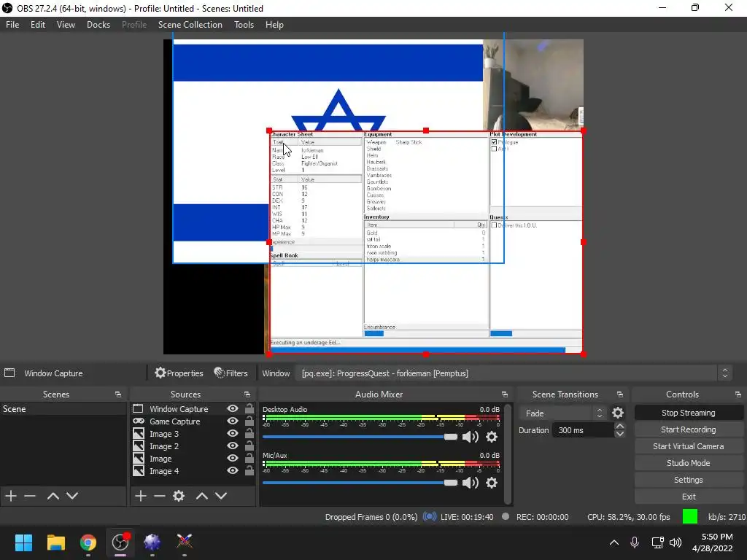The image size is (747, 560).
Task: Toggle visibility of the Image source
Action: click(x=233, y=458)
